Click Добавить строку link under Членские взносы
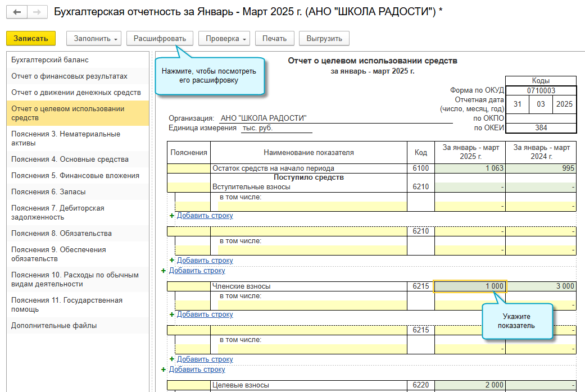This screenshot has height=392, width=585. pos(205,314)
